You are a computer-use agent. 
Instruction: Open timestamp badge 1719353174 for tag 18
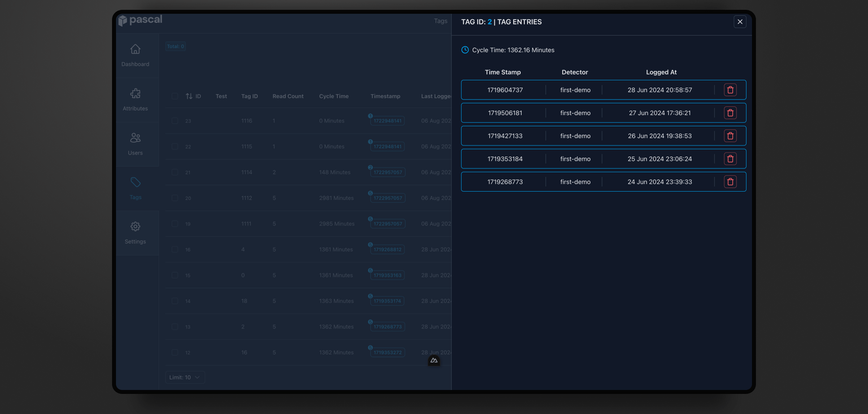(388, 301)
